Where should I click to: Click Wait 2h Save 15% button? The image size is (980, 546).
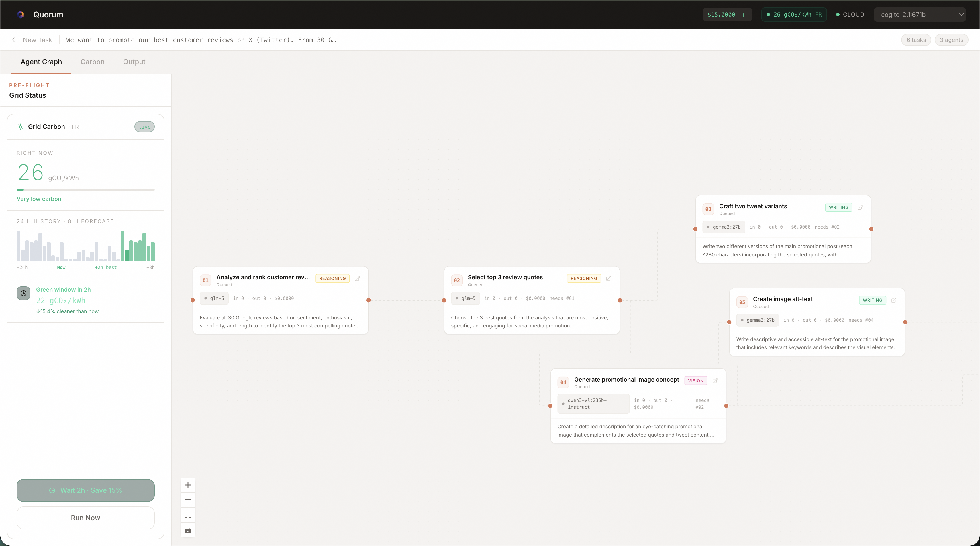[x=85, y=490]
